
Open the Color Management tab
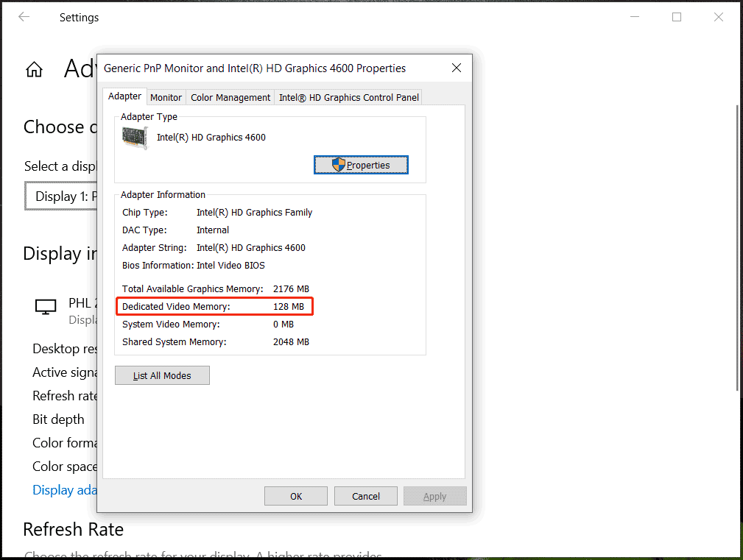coord(230,97)
